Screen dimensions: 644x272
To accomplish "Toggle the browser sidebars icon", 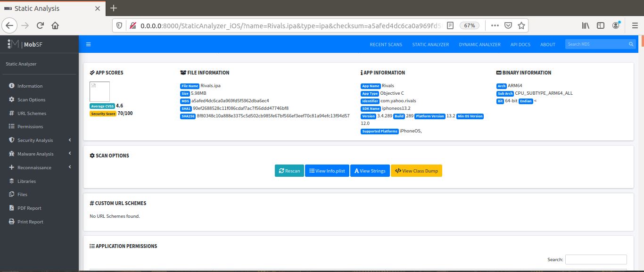I will [601, 25].
